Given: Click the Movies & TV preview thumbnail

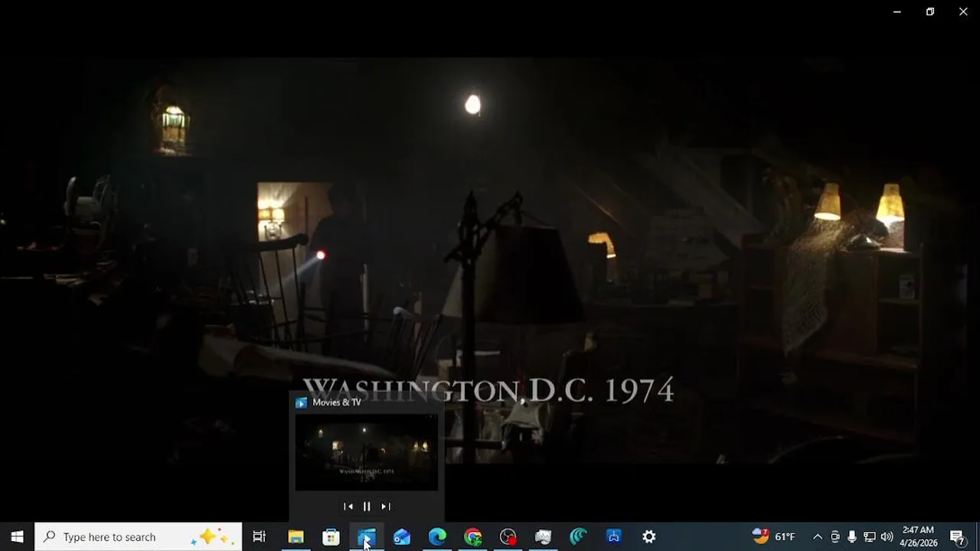Looking at the screenshot, I should point(367,452).
